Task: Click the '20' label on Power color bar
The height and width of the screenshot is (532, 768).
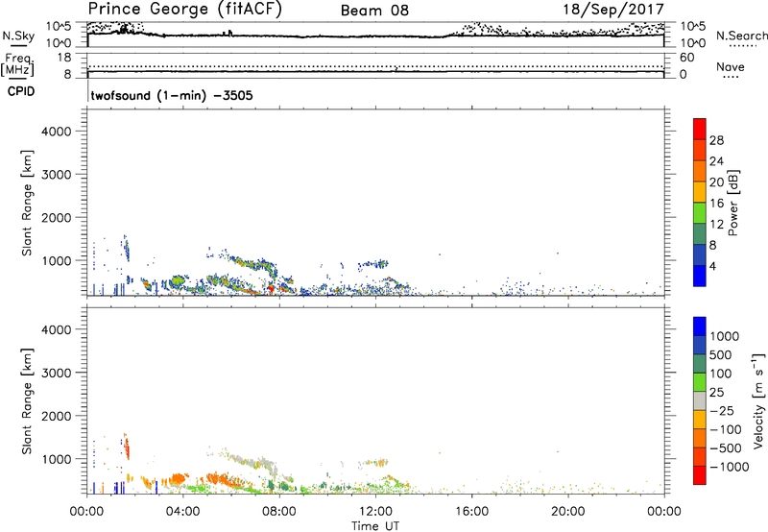Action: (x=716, y=182)
